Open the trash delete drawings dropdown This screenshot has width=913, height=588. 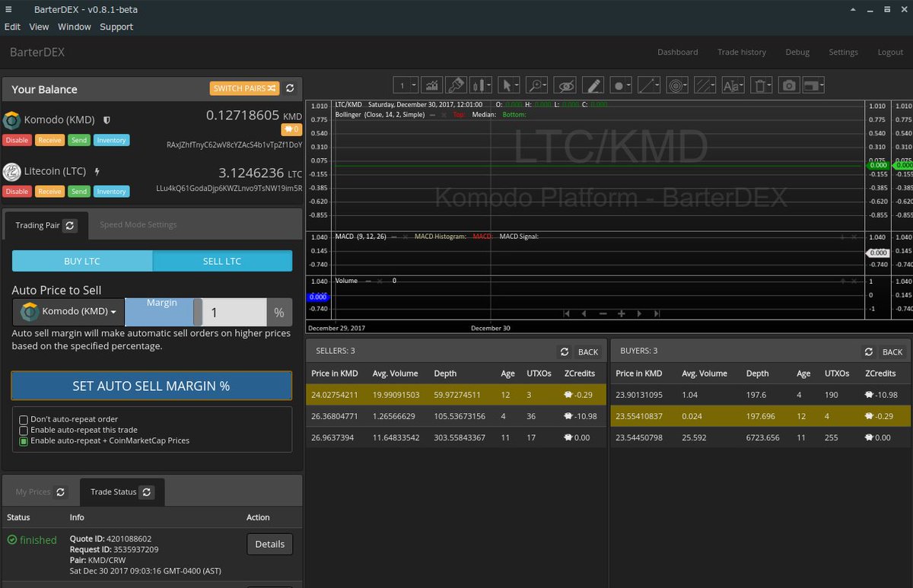[762, 85]
